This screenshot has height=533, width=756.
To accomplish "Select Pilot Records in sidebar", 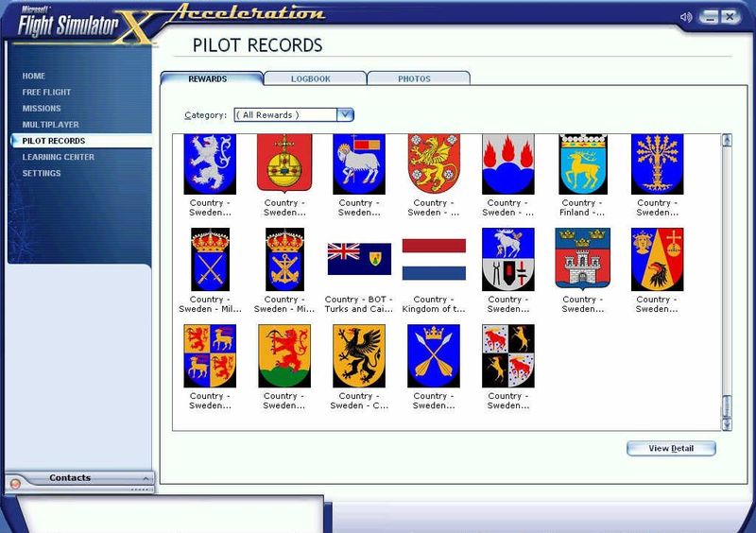I will click(81, 141).
